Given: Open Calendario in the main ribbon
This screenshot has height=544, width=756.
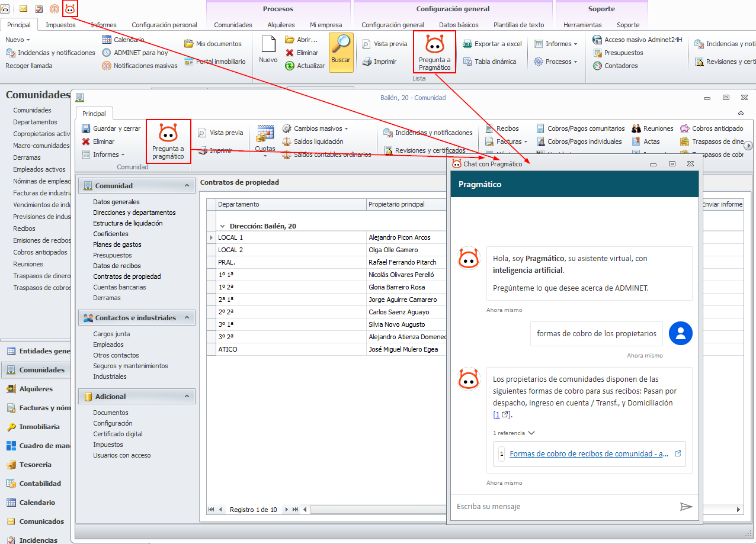Looking at the screenshot, I should pos(123,40).
